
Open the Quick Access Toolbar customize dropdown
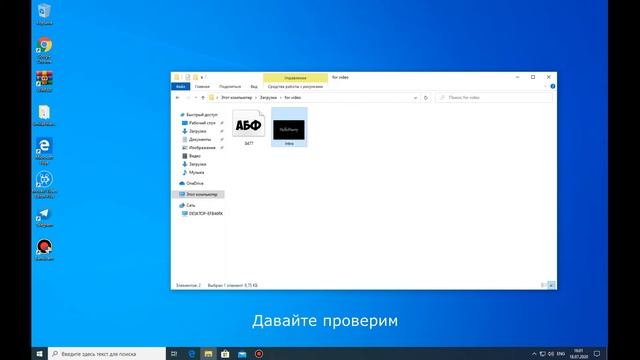click(202, 77)
